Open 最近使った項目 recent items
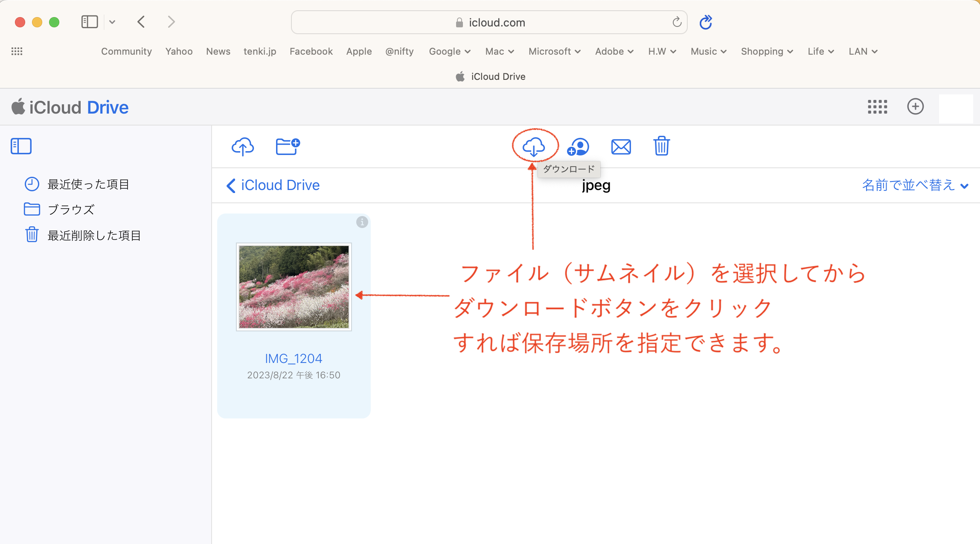Screen dimensions: 980x544 pyautogui.click(x=88, y=184)
